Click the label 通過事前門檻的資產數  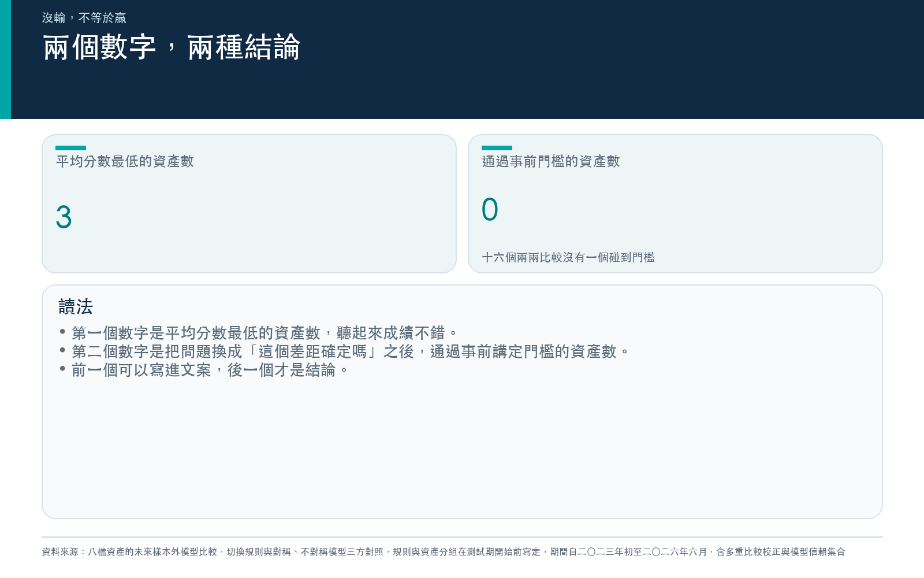[551, 161]
